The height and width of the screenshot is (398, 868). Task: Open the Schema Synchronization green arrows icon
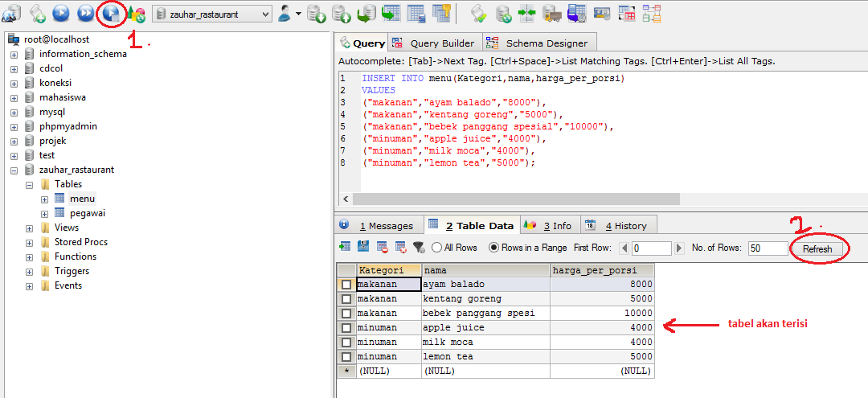point(526,14)
